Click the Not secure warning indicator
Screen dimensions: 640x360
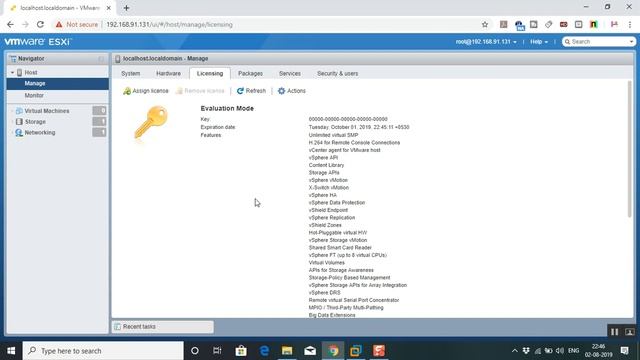77,24
